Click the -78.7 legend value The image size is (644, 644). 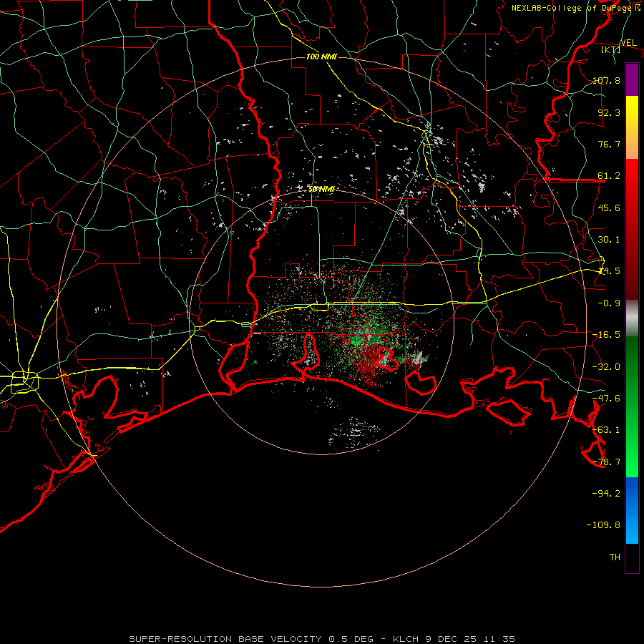(606, 462)
